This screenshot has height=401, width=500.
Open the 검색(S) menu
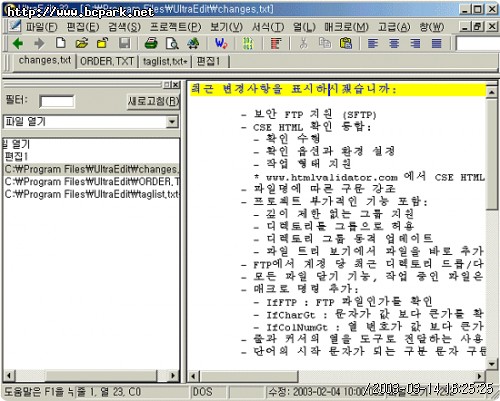coord(124,27)
